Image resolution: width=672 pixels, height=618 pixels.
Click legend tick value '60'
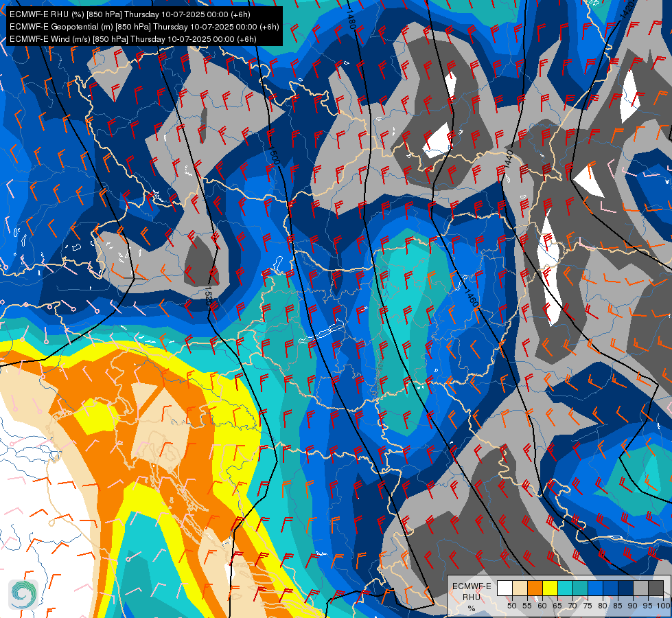coord(542,606)
